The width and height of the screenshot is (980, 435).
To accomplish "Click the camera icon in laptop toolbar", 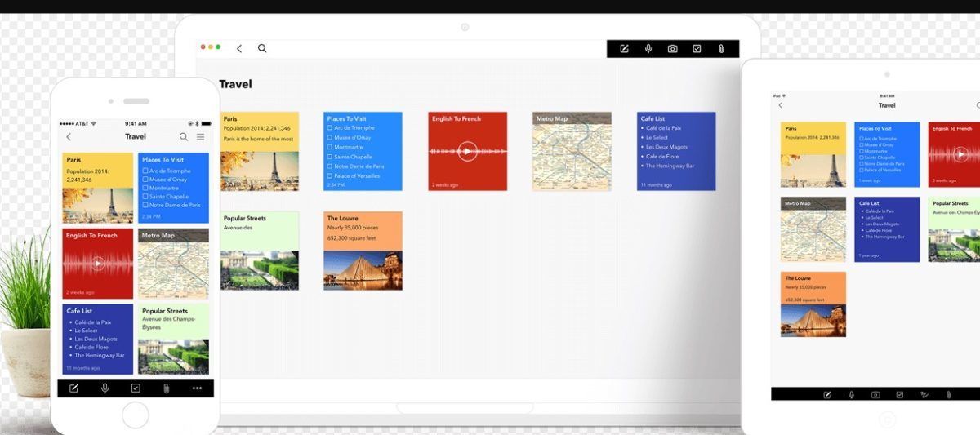I will click(672, 49).
